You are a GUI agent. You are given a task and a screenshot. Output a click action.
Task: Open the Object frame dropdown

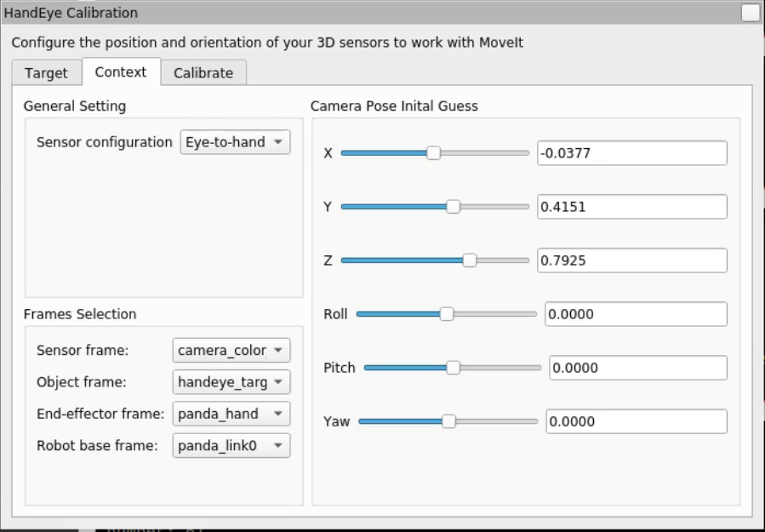(x=231, y=382)
